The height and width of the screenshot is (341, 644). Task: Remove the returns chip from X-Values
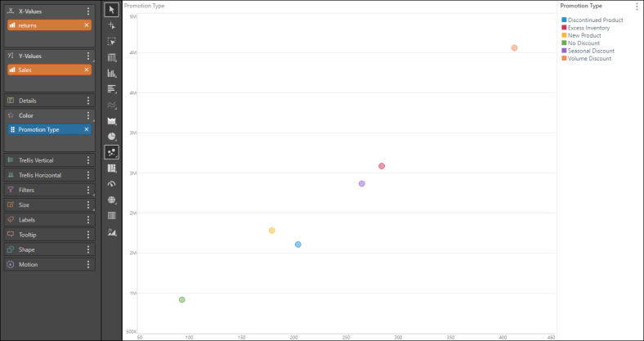87,25
